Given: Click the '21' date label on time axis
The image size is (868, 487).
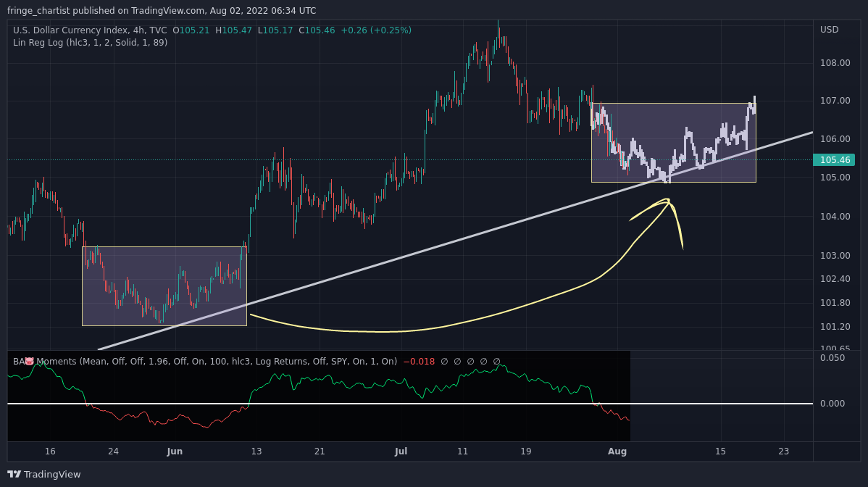Looking at the screenshot, I should [320, 451].
